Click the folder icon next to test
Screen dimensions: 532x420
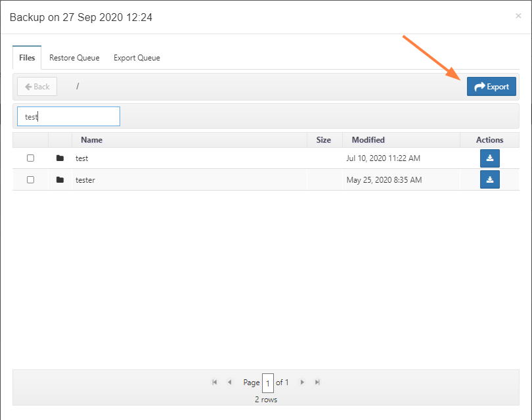[x=60, y=158]
